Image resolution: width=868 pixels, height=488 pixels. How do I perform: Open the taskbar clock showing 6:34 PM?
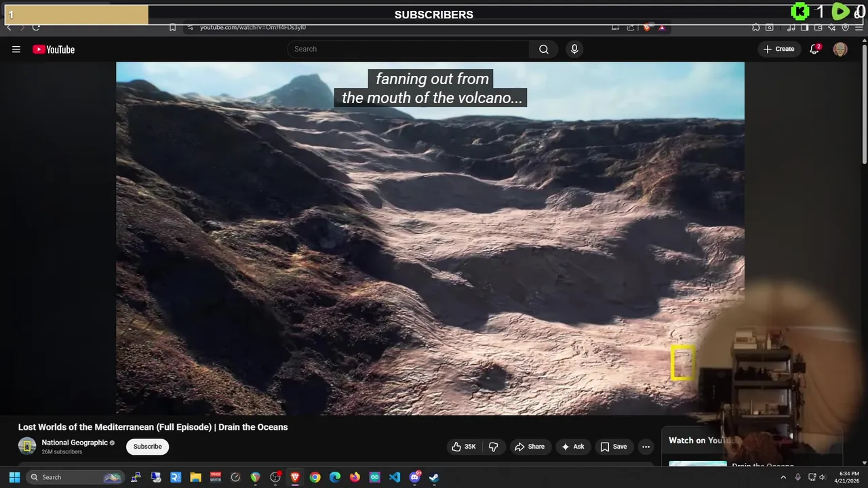tap(848, 477)
